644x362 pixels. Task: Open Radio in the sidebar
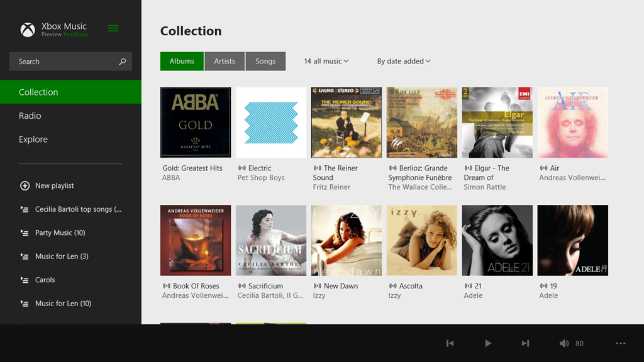tap(30, 116)
